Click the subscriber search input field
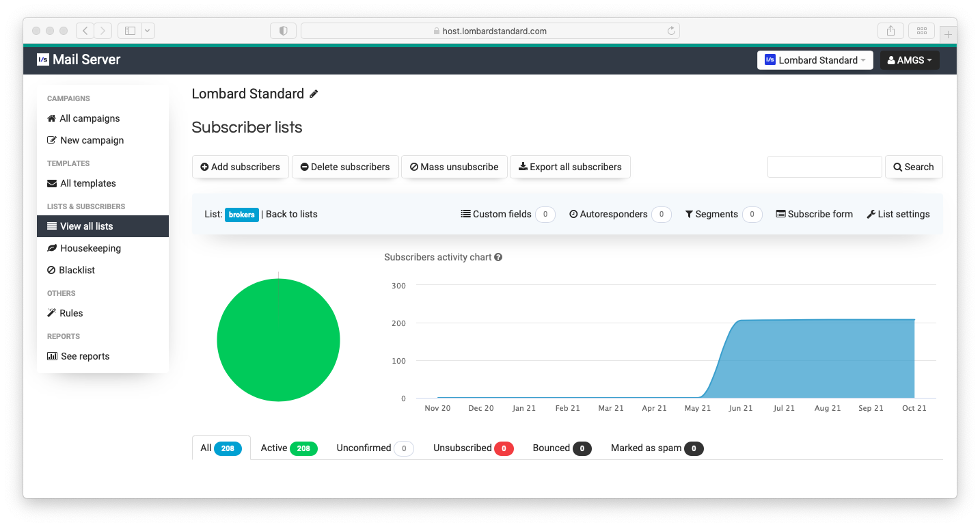 pos(824,167)
